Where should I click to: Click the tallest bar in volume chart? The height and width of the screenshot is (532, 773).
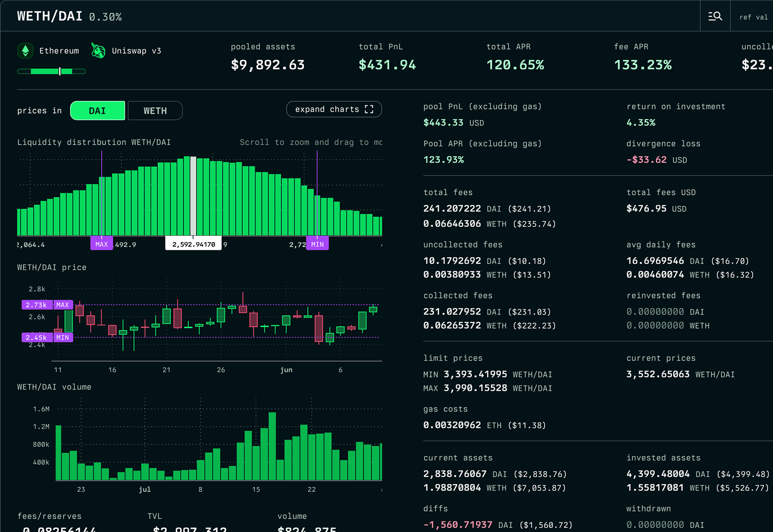pos(272,446)
